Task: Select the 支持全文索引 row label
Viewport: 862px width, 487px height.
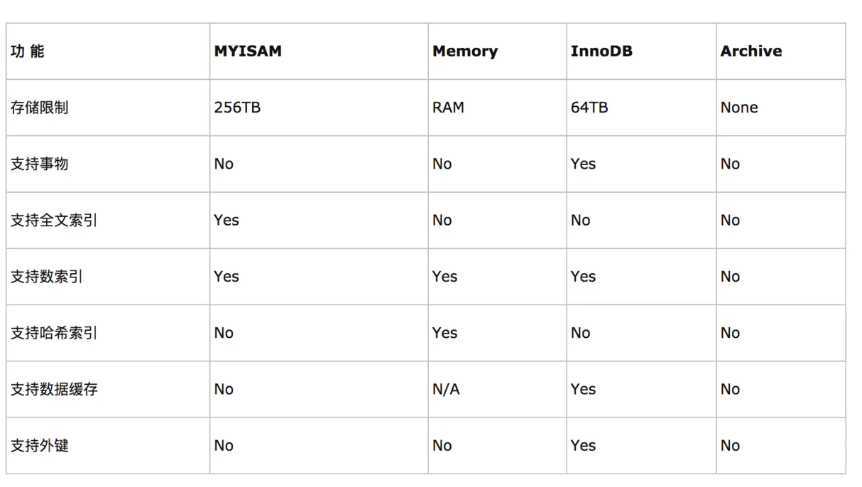Action: (x=54, y=220)
